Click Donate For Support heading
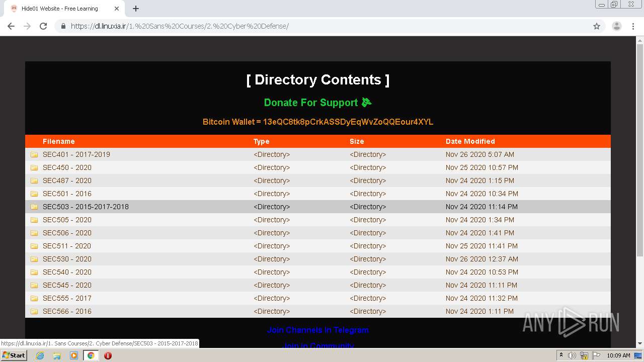Screen dimensions: 644x362 pyautogui.click(x=318, y=103)
